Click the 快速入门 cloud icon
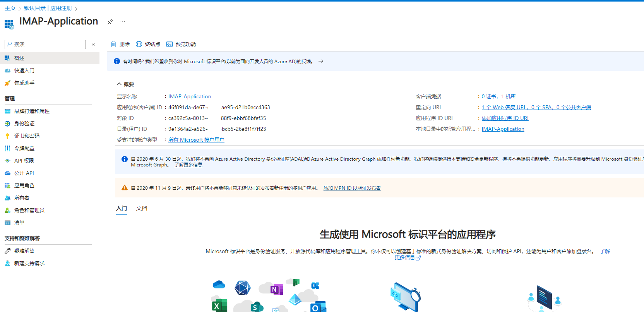Image resolution: width=644 pixels, height=312 pixels. click(x=7, y=70)
